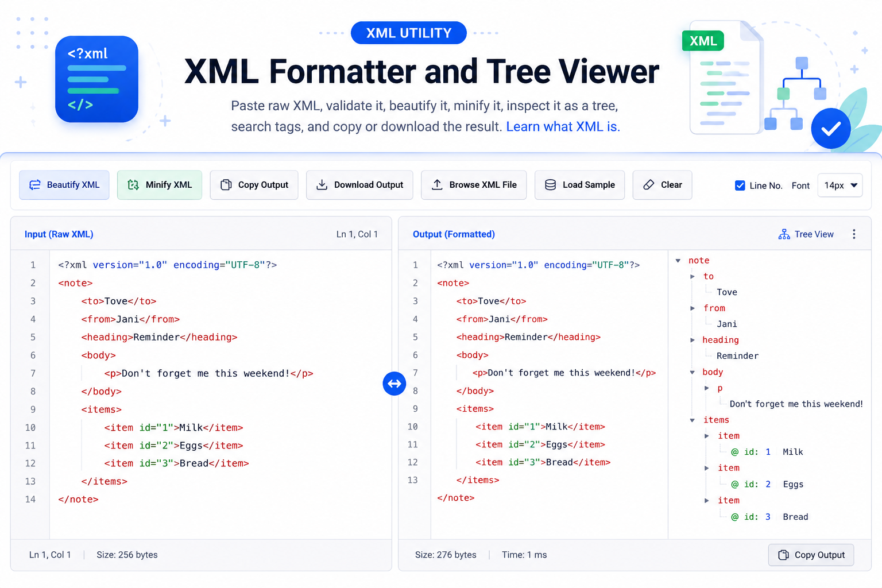Image resolution: width=882 pixels, height=588 pixels.
Task: Click the Clear button
Action: (662, 185)
